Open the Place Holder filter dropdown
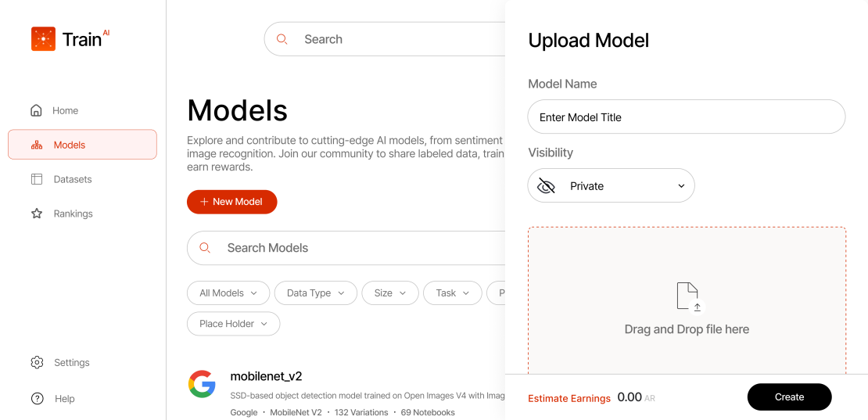This screenshot has width=868, height=420. (x=234, y=324)
